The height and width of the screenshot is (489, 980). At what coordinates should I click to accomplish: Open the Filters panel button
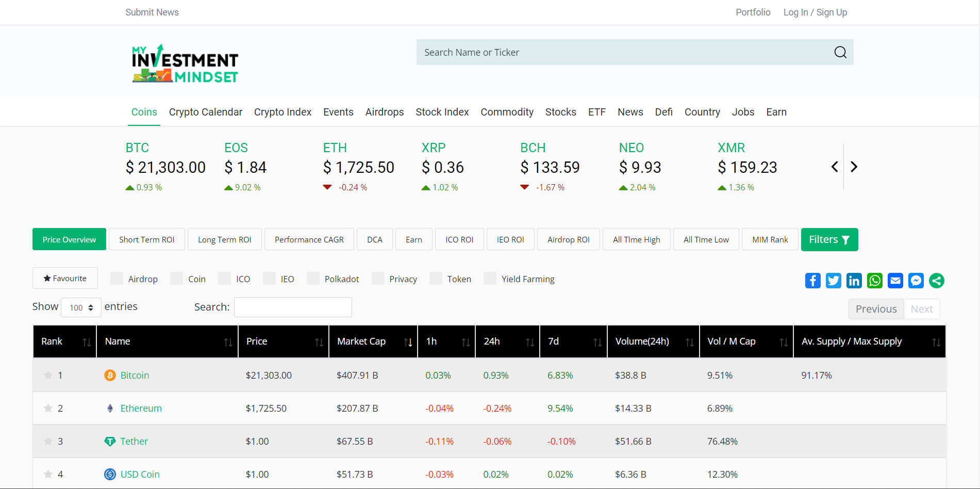click(x=829, y=239)
